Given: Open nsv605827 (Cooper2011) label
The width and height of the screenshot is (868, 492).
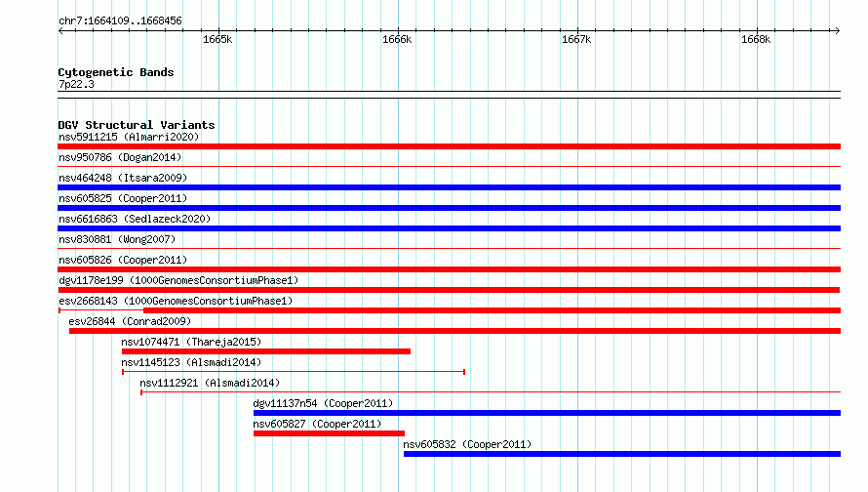Looking at the screenshot, I should pos(317,424).
